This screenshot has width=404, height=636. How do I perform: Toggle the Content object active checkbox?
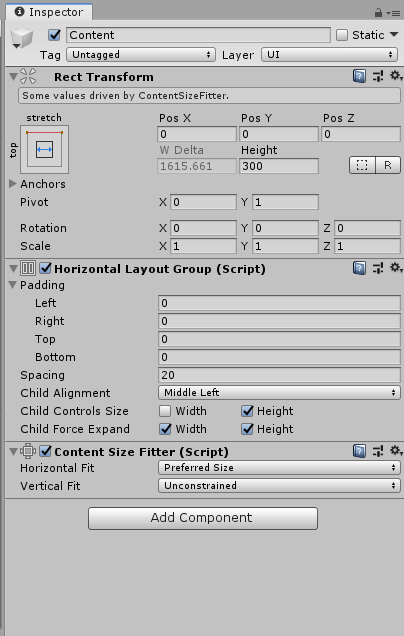coord(54,35)
